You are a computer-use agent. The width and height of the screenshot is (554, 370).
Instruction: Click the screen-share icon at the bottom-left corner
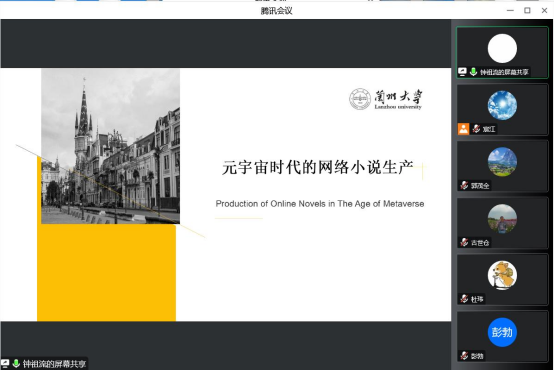[x=5, y=363]
